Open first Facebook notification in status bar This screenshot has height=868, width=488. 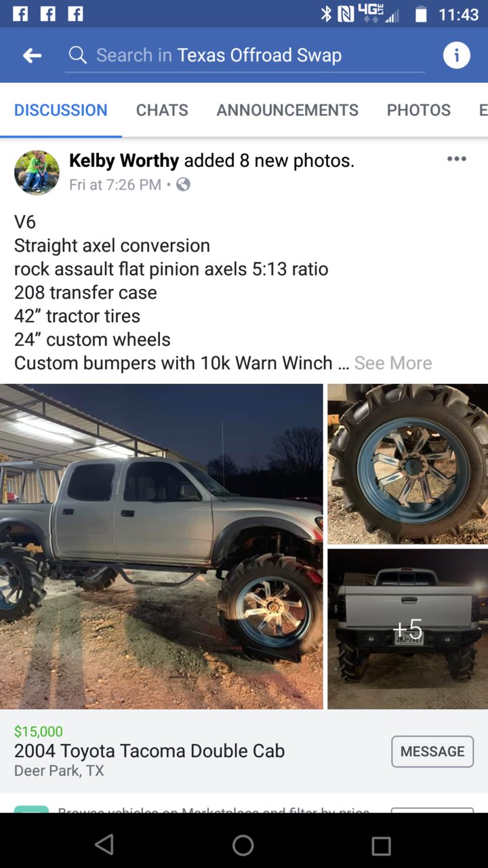click(x=20, y=14)
